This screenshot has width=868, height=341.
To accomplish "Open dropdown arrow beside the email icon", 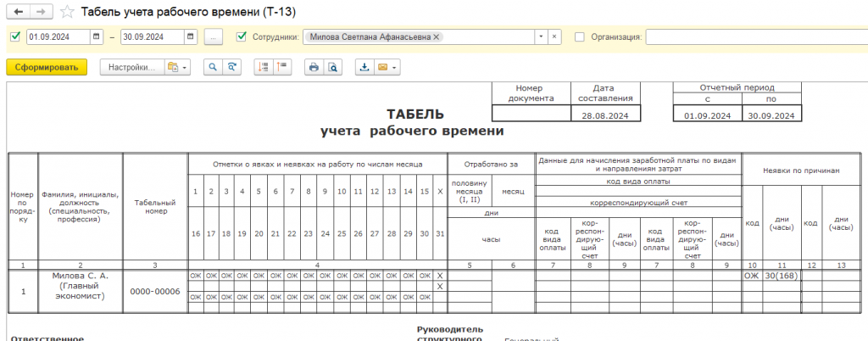I will click(394, 68).
